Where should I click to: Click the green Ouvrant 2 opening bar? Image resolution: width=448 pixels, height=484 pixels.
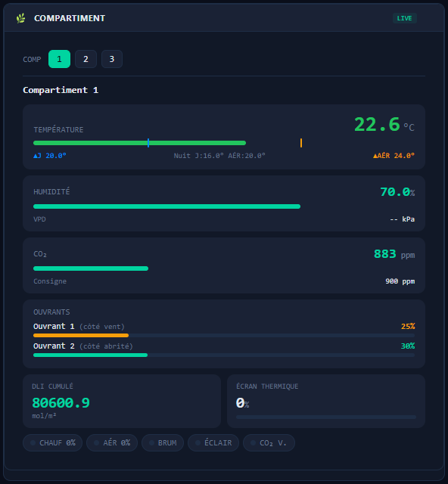point(91,355)
